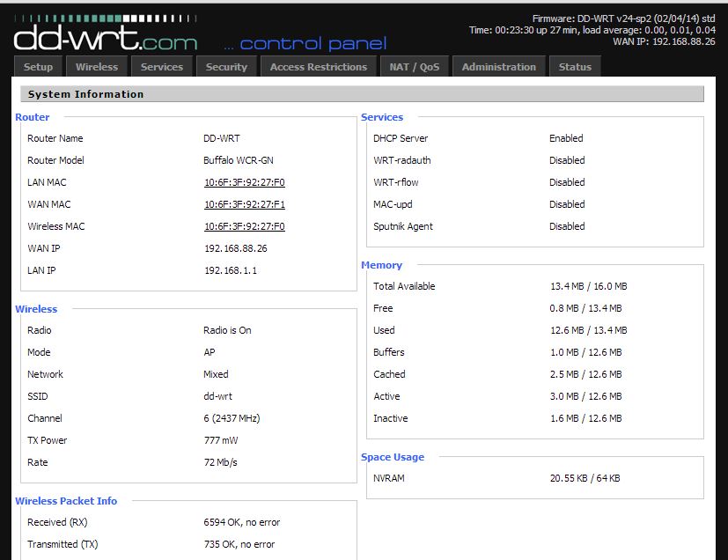Select the LAN IP value 192.168.1.1
This screenshot has width=728, height=560.
[231, 270]
